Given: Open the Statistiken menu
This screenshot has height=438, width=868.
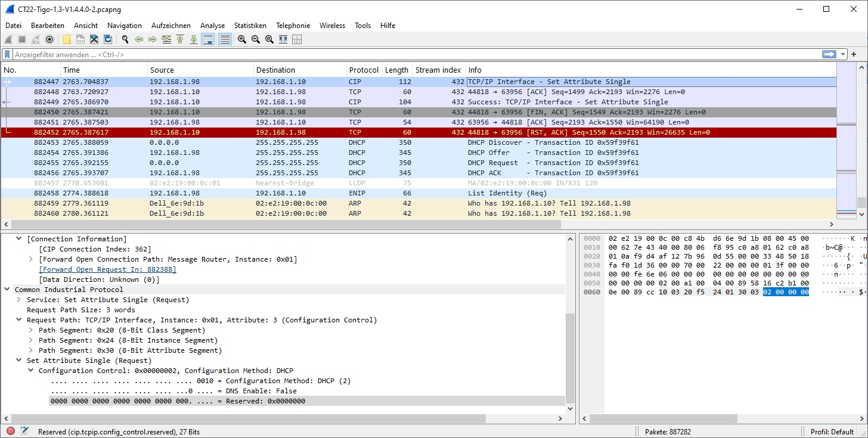Looking at the screenshot, I should (x=250, y=26).
